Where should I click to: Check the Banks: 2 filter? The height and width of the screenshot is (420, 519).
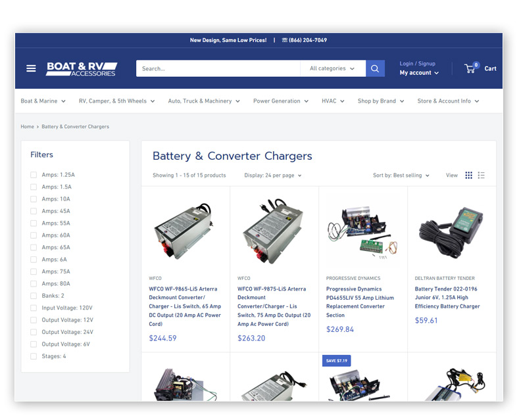pos(34,296)
